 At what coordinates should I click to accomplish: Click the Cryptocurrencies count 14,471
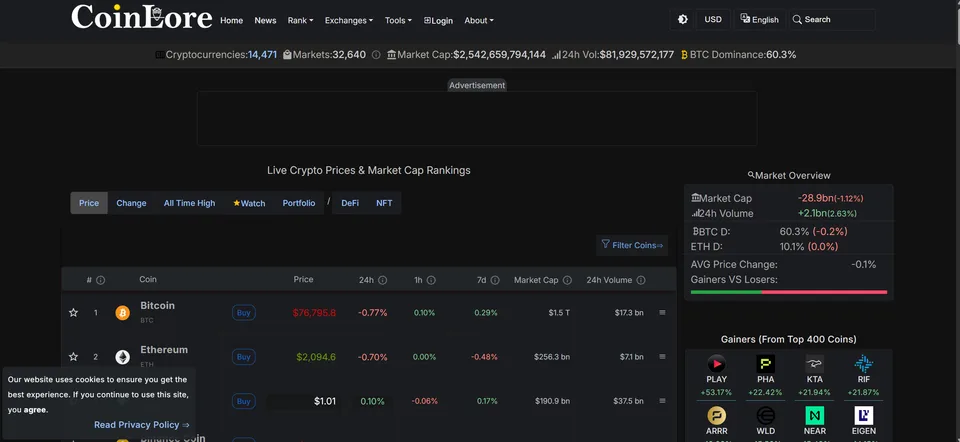pos(262,54)
